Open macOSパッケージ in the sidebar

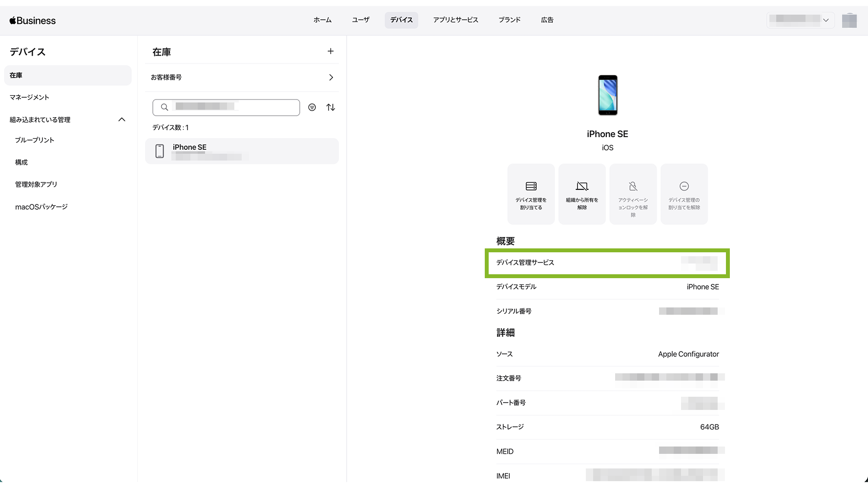pos(41,207)
